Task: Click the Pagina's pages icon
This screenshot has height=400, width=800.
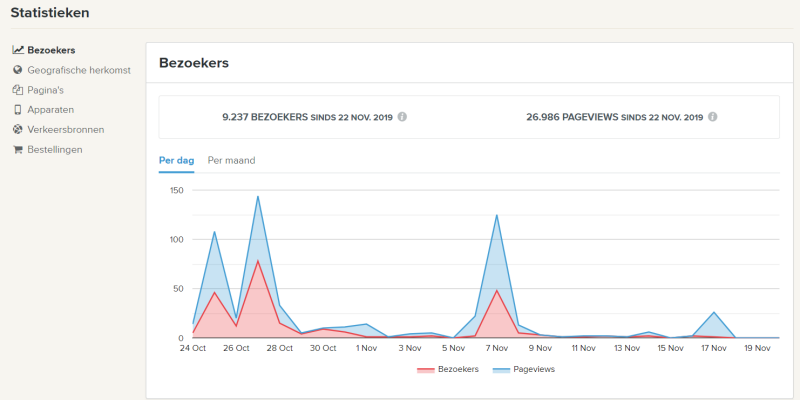Action: [18, 90]
